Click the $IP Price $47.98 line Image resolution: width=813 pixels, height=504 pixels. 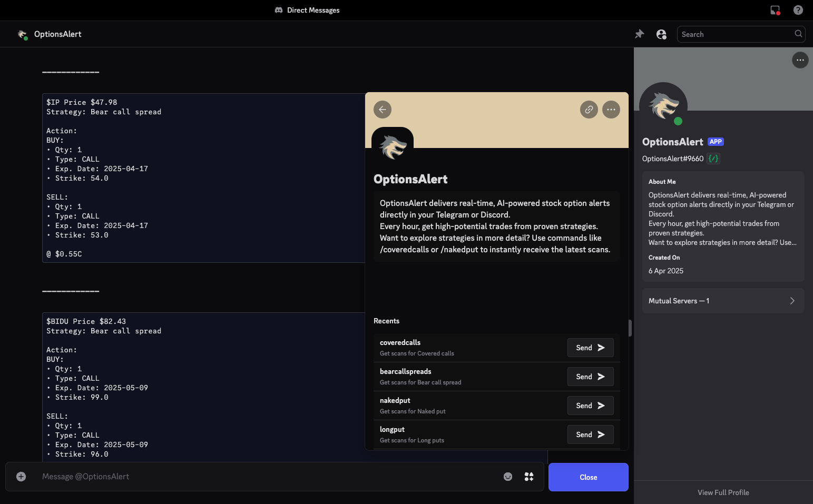pos(82,102)
